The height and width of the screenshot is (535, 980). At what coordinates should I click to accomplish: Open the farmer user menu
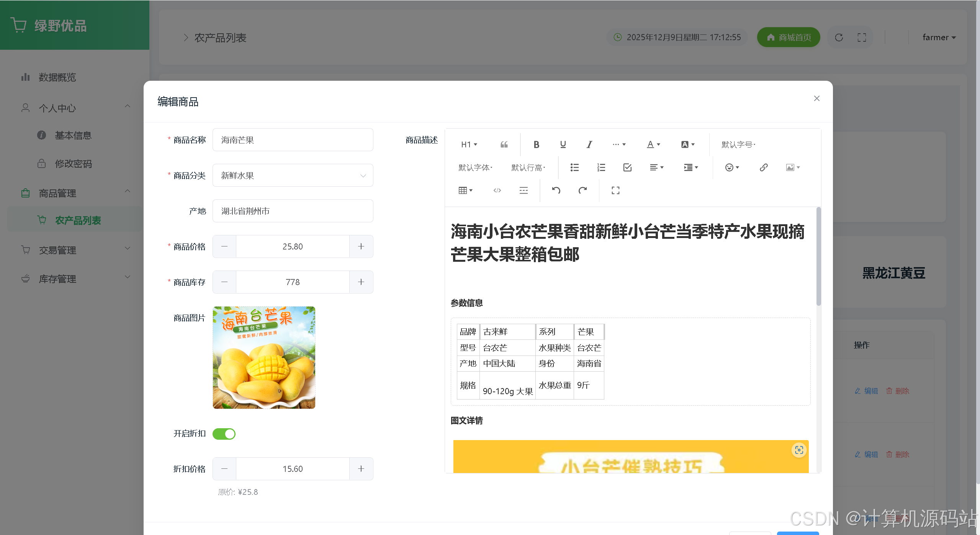point(939,38)
